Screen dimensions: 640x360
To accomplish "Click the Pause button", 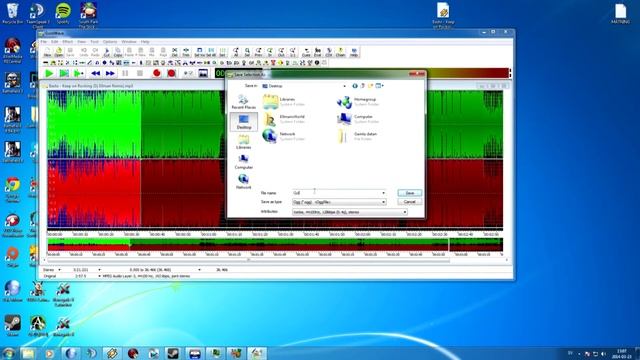I will click(x=125, y=73).
